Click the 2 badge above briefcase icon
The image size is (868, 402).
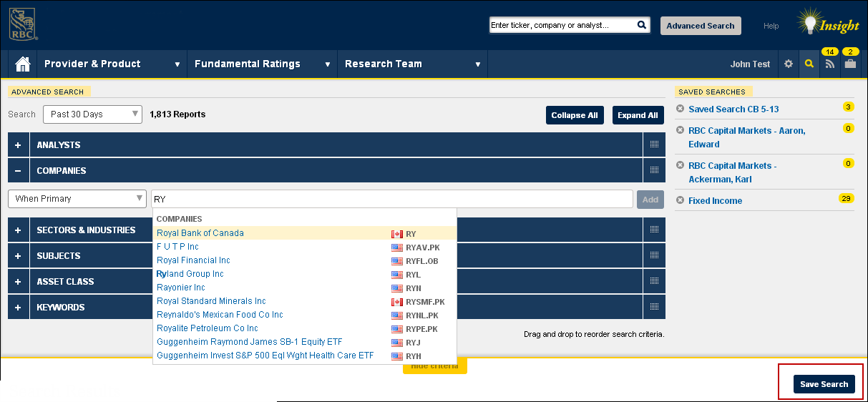coord(851,52)
